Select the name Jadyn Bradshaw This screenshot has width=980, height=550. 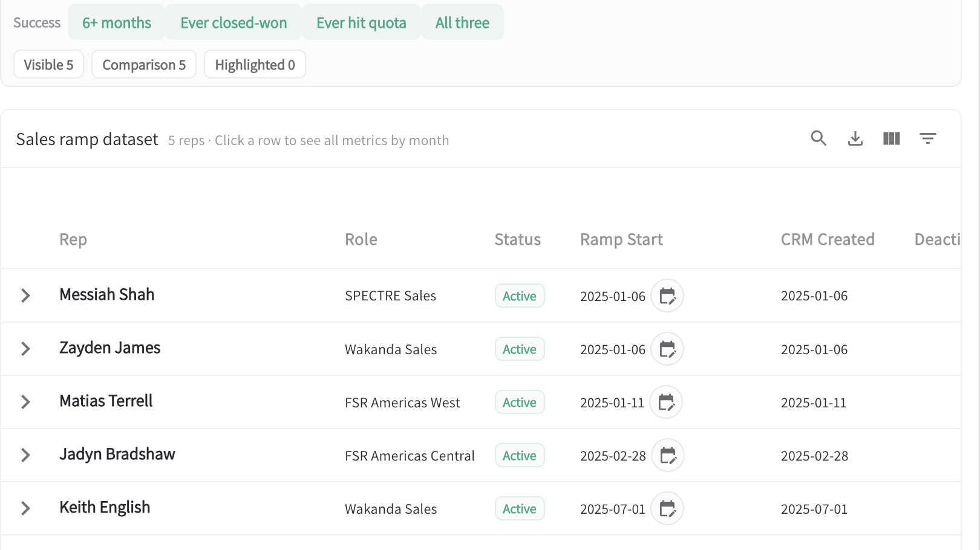(117, 454)
